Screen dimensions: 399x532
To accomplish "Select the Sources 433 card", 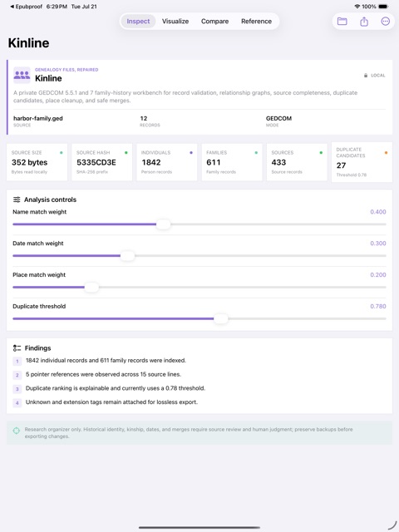I will [x=297, y=162].
